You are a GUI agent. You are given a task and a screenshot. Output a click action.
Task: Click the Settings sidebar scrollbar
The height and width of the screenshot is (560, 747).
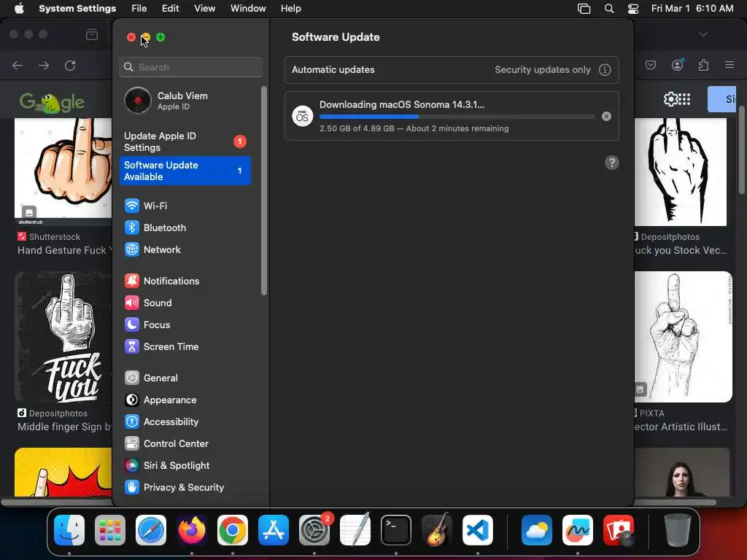[x=264, y=190]
